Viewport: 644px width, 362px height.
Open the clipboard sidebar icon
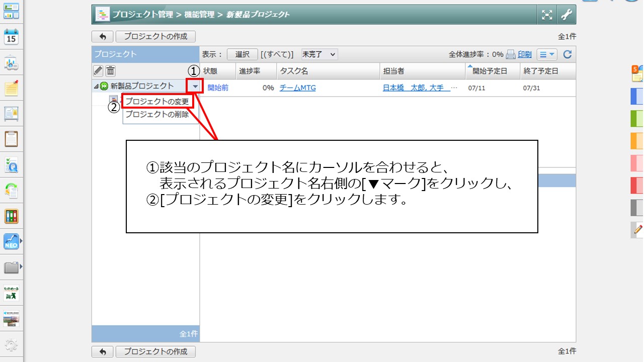(11, 139)
